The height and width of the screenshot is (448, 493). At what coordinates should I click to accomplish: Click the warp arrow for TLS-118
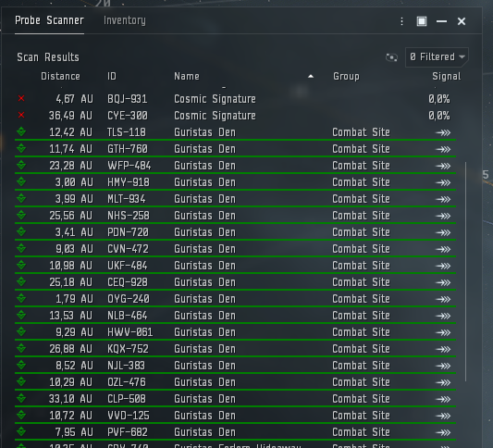click(x=443, y=132)
